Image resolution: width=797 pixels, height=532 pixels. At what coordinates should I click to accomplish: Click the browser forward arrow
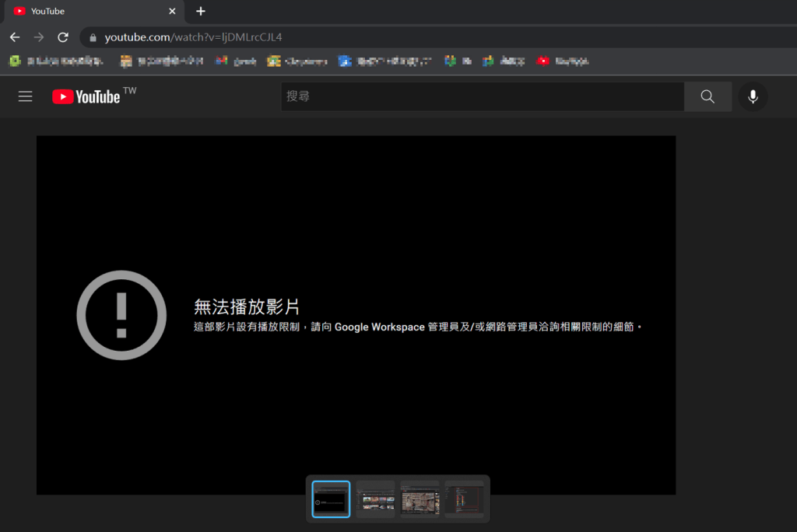39,37
